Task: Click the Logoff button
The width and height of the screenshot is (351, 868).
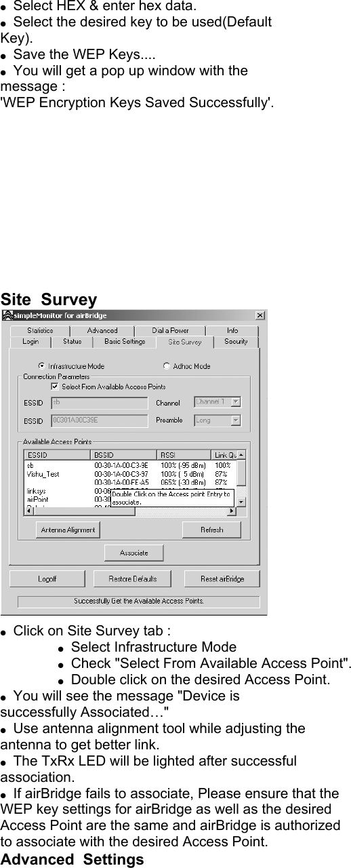Action: (47, 579)
